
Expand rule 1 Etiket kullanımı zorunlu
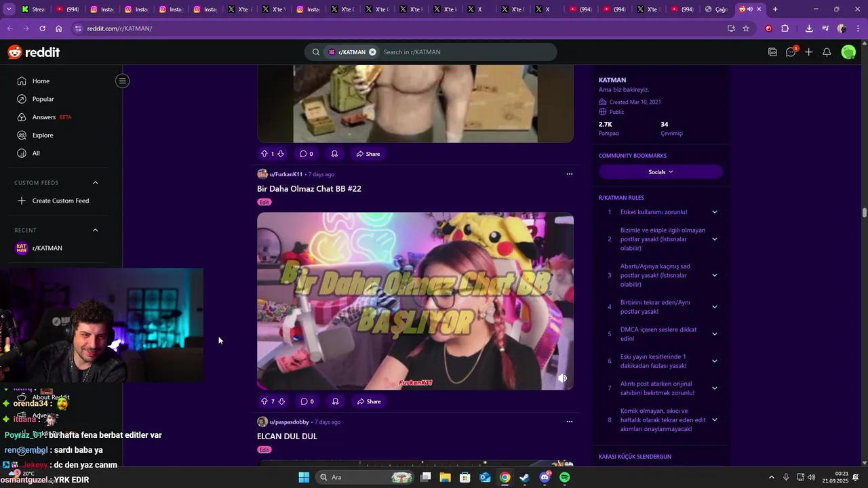pos(714,212)
